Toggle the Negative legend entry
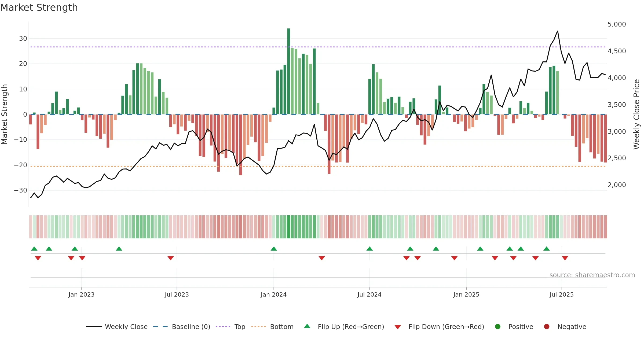 565,327
